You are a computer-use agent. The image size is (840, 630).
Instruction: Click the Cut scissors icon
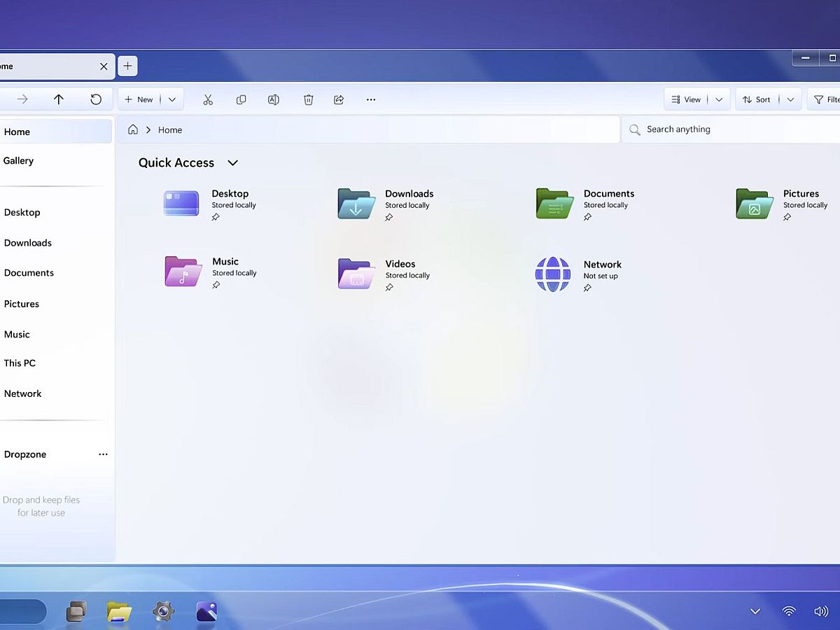(x=208, y=100)
